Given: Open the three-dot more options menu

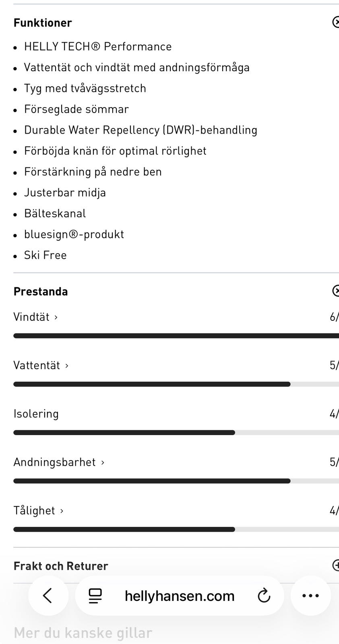Looking at the screenshot, I should (x=310, y=596).
